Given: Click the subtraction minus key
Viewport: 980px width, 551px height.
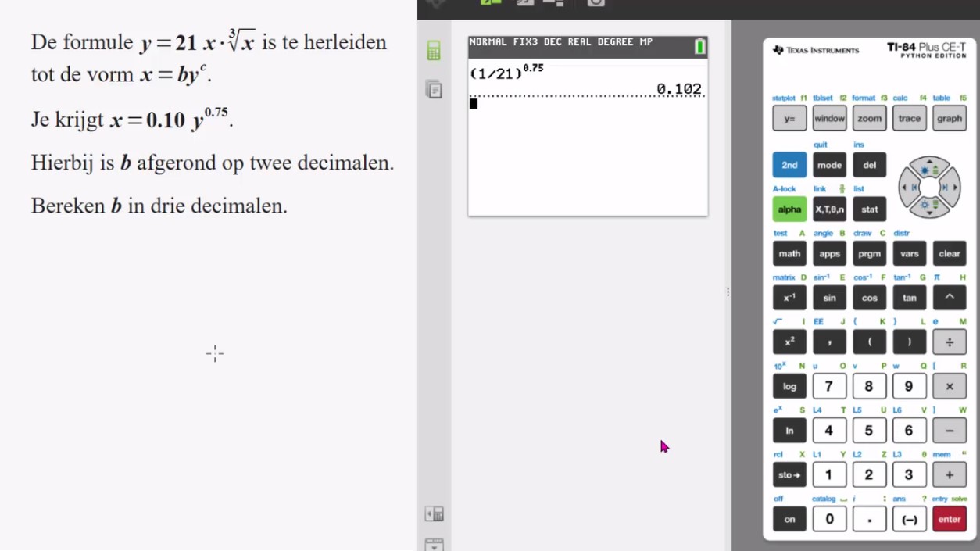Looking at the screenshot, I should 950,431.
